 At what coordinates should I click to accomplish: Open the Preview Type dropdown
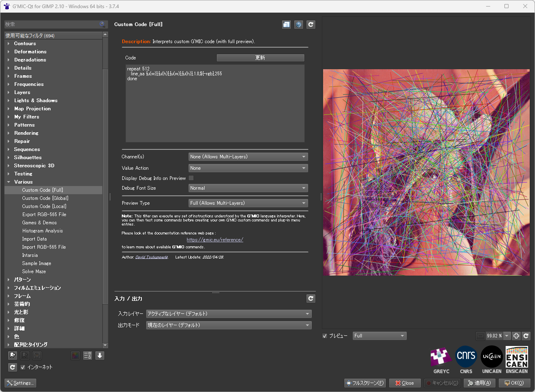pos(248,203)
